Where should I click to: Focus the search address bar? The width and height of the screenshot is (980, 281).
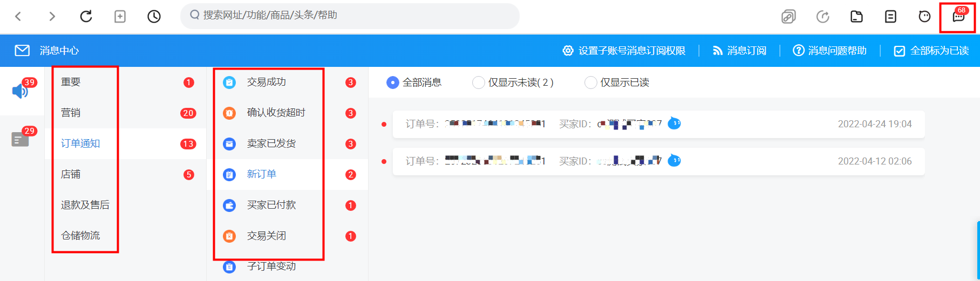[350, 16]
